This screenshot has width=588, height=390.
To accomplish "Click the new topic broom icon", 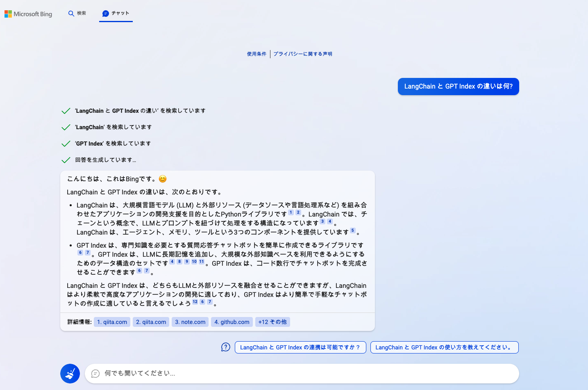I will point(70,374).
